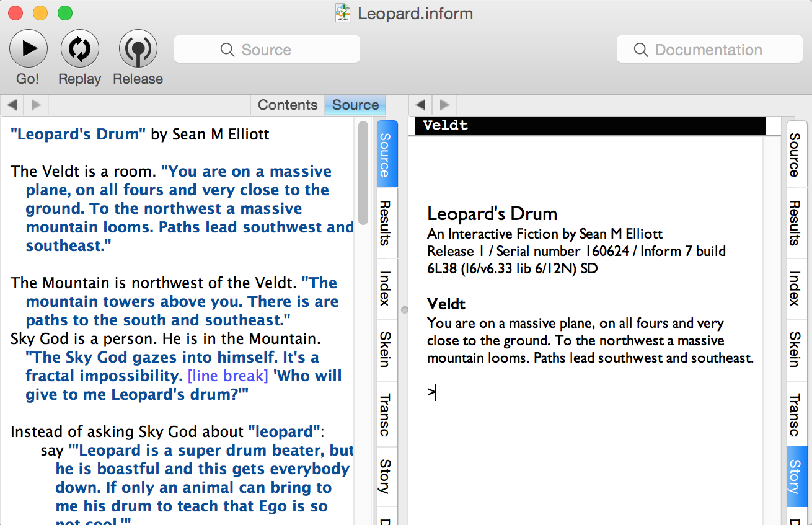
Task: Click the Go! play button
Action: (29, 48)
